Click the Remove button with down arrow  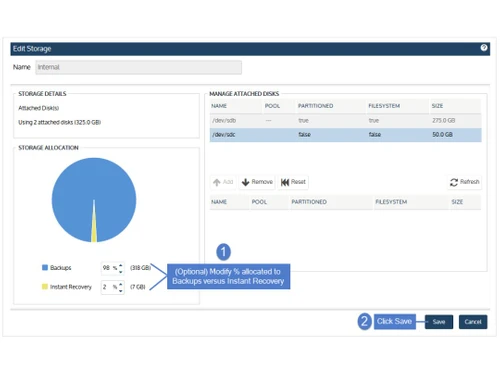(257, 182)
